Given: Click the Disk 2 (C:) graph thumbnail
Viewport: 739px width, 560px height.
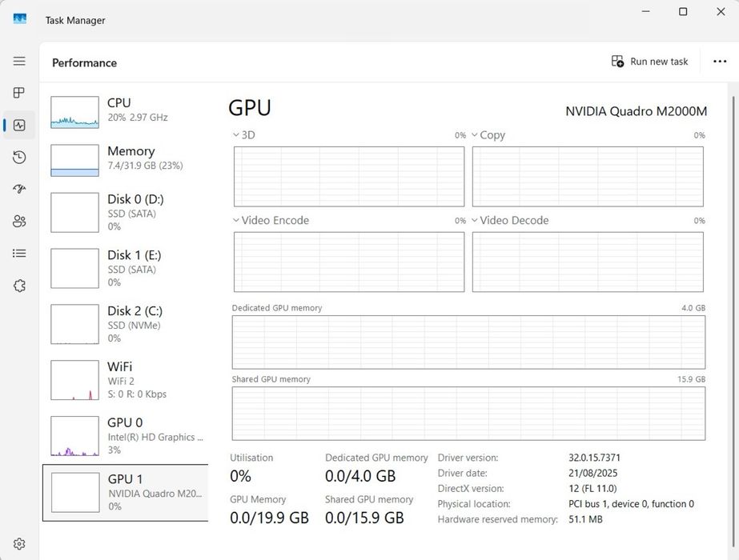Looking at the screenshot, I should pos(74,324).
